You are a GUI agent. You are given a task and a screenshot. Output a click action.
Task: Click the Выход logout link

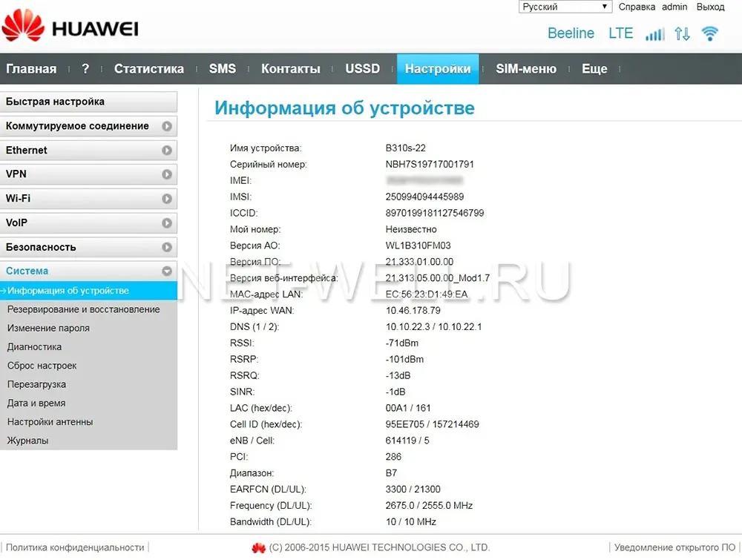pos(710,7)
